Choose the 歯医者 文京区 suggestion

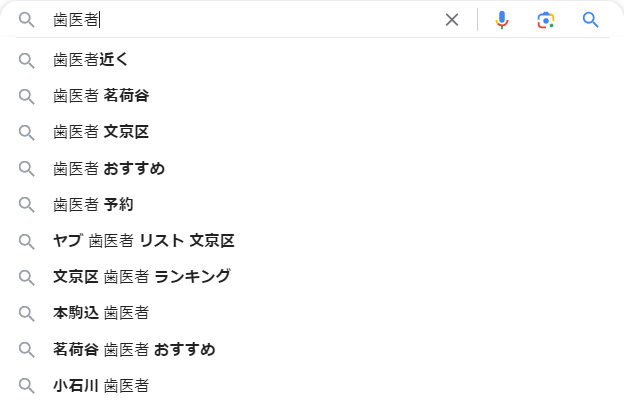312,132
